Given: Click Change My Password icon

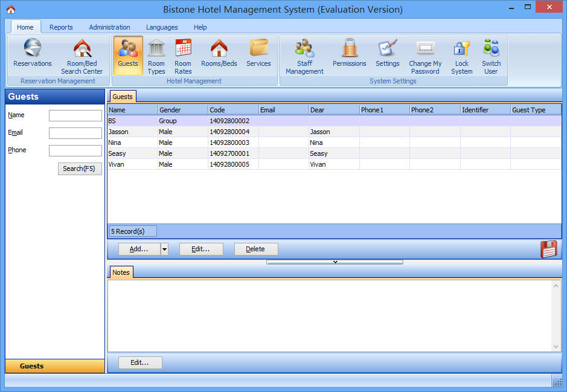Looking at the screenshot, I should point(425,56).
